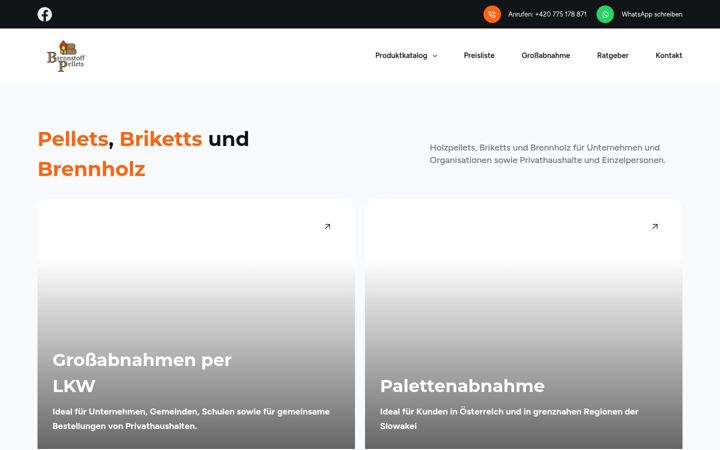
Task: Open the Großabnahmen per LKW heading
Action: coord(142,373)
